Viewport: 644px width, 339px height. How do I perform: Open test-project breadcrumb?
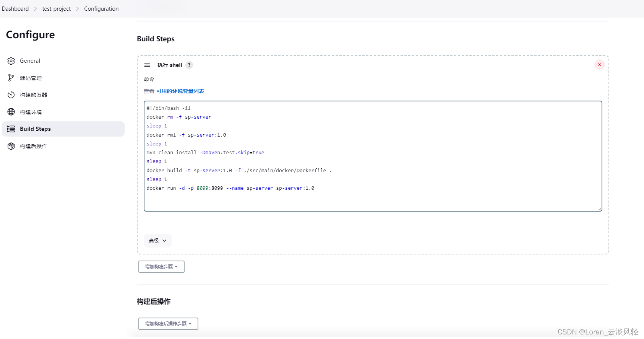(x=57, y=9)
